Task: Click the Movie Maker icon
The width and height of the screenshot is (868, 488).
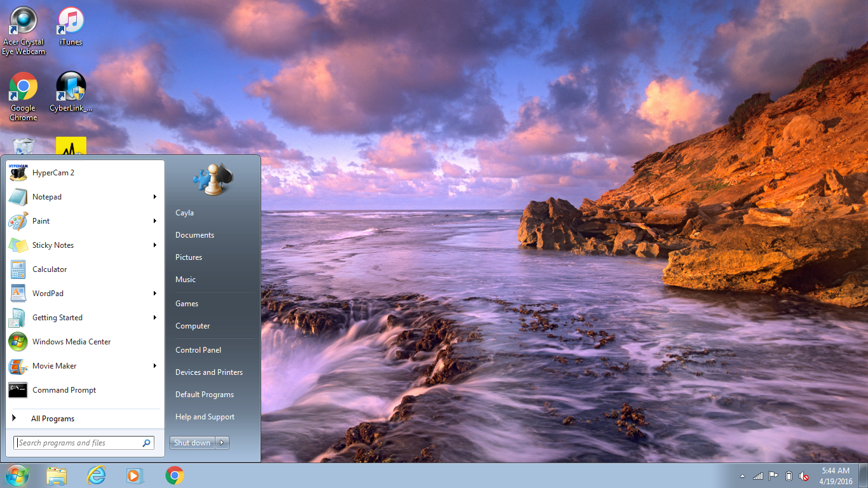Action: (18, 366)
